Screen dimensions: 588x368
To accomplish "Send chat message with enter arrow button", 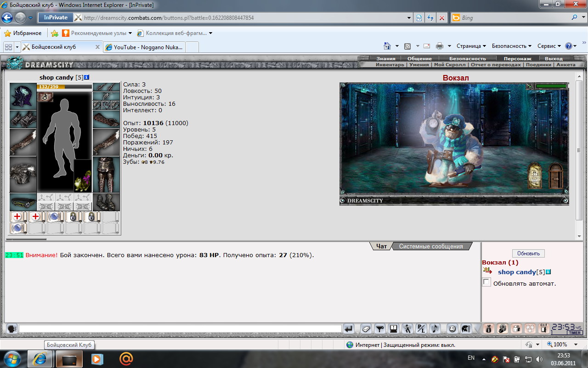I will point(349,328).
